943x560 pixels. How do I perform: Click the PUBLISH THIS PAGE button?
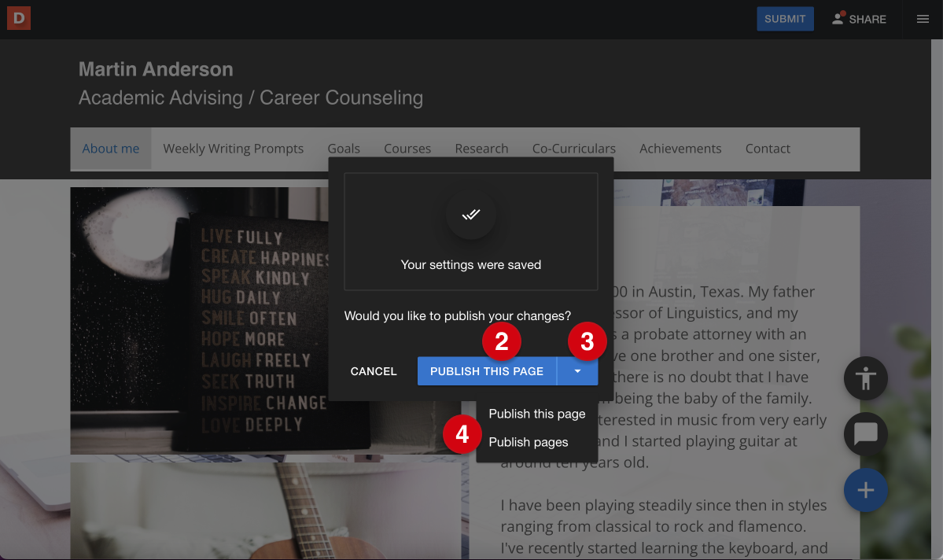point(487,371)
